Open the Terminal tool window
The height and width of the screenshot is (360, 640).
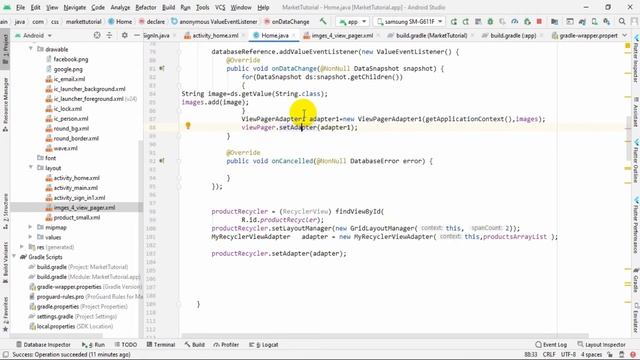[x=161, y=345]
